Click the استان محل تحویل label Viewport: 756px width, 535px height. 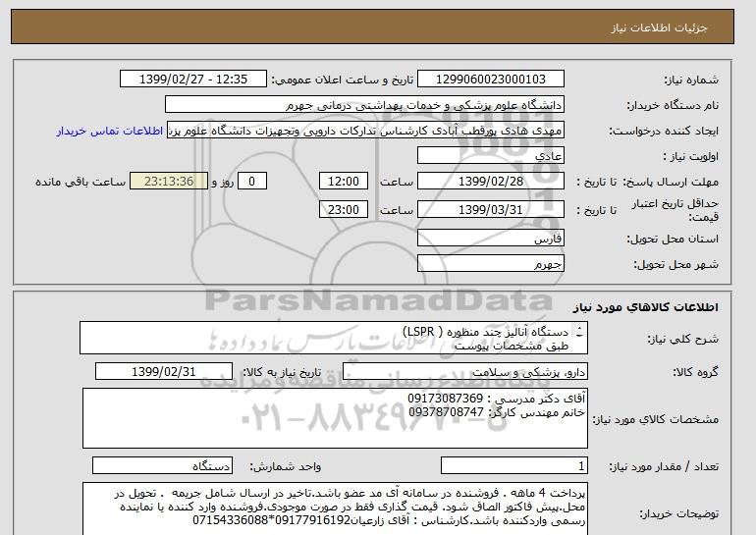click(673, 240)
